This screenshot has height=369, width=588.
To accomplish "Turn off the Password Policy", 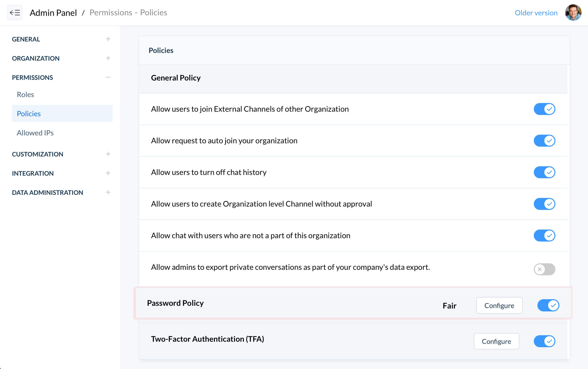I will (x=548, y=305).
